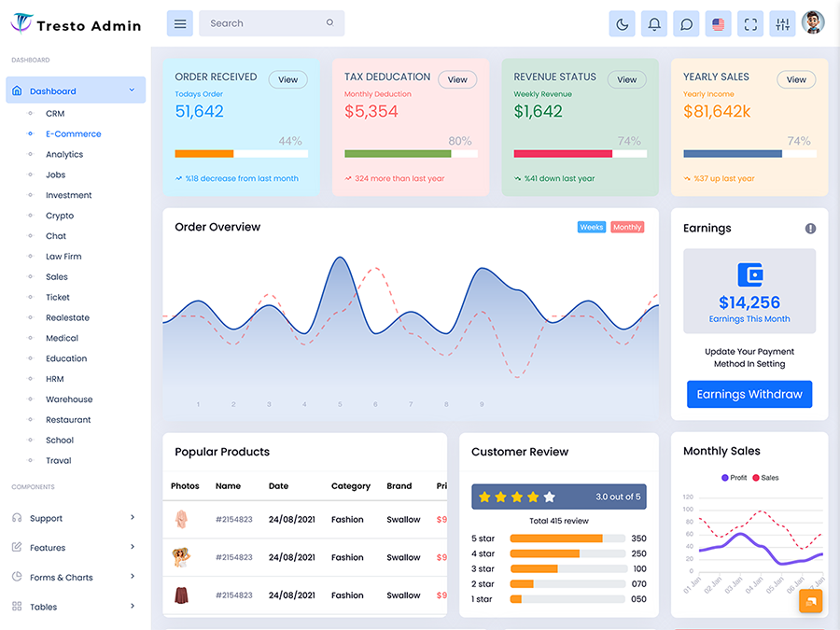Open Realestate dashboard
Viewport: 840px width, 630px height.
click(x=67, y=317)
